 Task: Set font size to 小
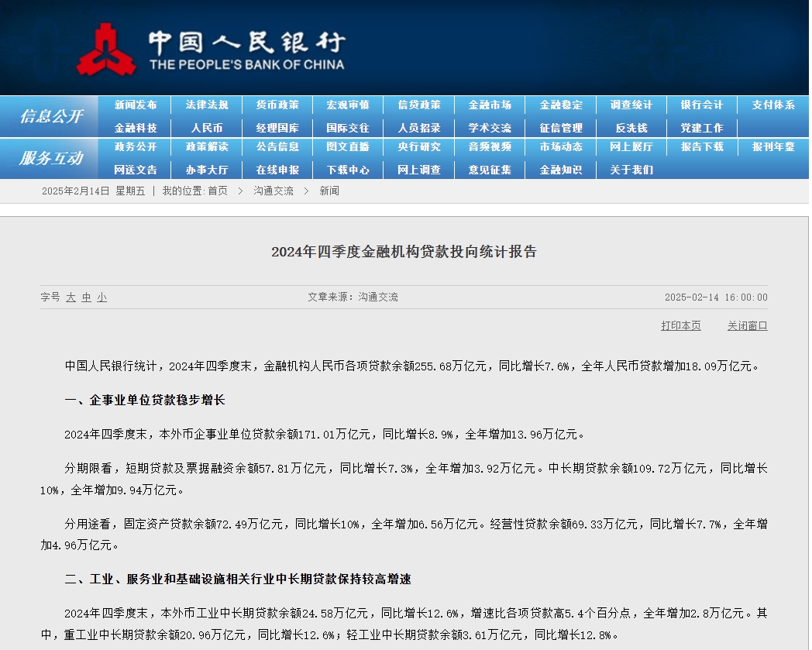coord(102,297)
